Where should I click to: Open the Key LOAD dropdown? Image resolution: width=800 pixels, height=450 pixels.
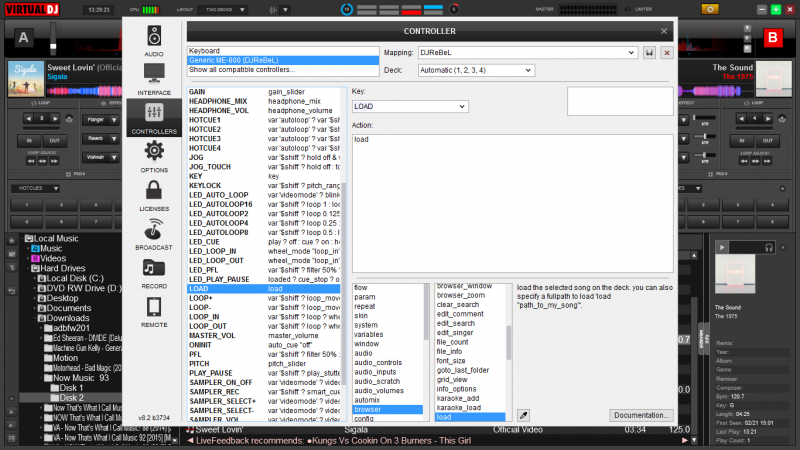410,107
